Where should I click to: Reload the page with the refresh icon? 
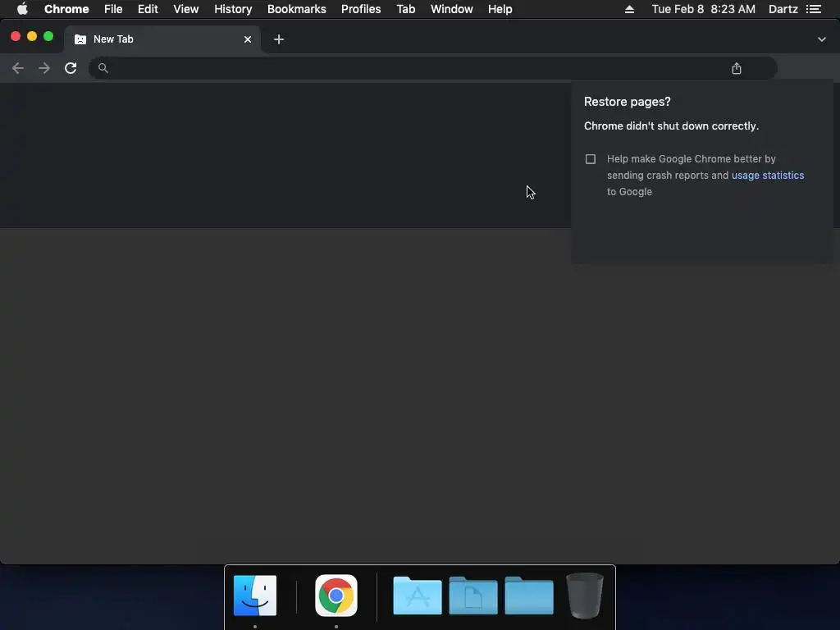pos(71,68)
